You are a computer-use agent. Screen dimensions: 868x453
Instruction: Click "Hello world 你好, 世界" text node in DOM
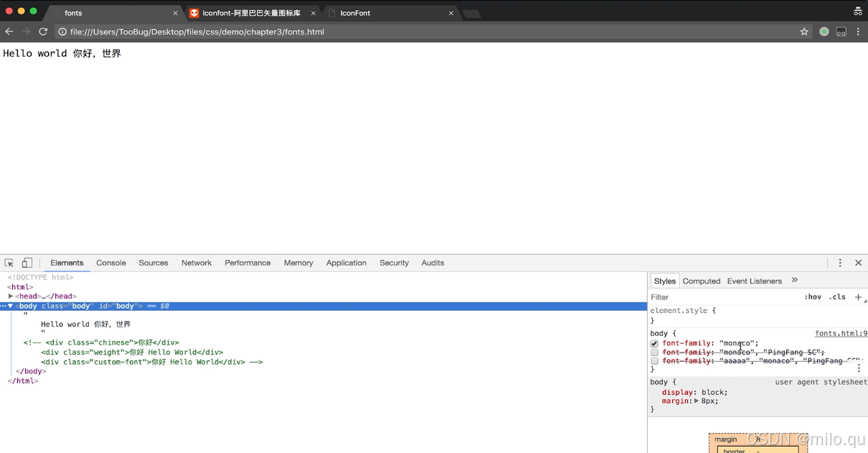coord(85,324)
